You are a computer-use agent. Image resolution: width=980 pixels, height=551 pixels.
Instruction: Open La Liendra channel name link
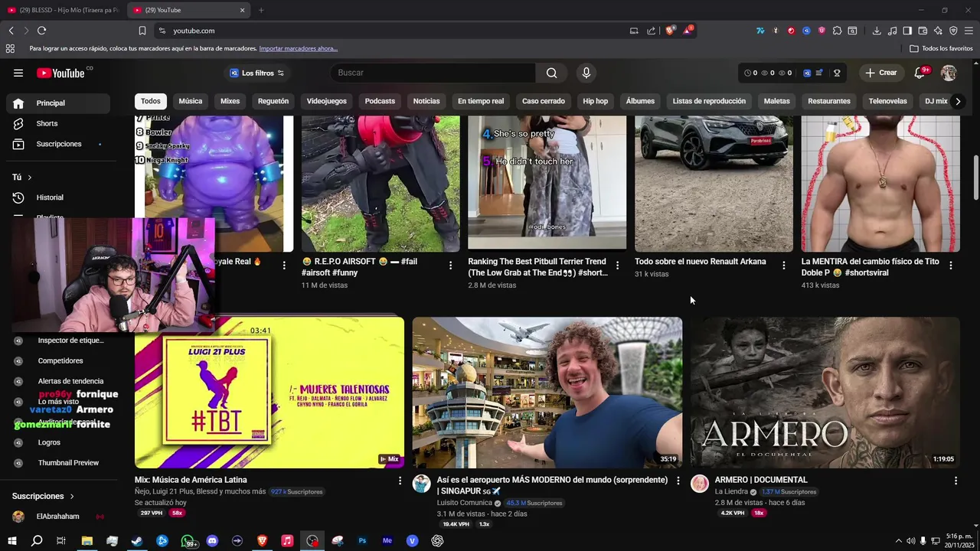[x=731, y=491]
